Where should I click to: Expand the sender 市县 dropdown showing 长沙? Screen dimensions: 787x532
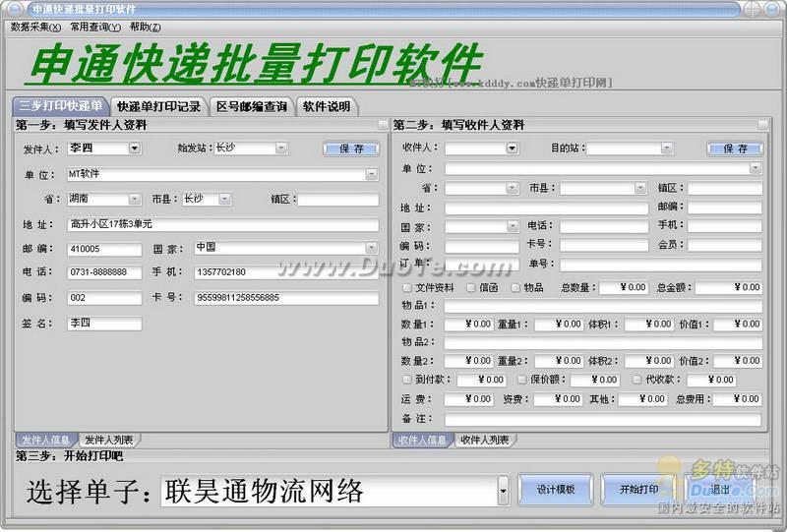click(225, 200)
